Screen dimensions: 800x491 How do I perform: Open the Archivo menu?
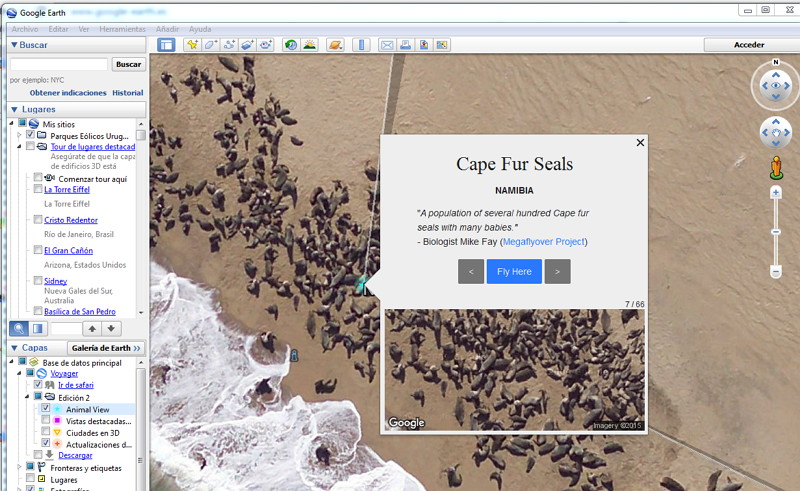coord(25,29)
